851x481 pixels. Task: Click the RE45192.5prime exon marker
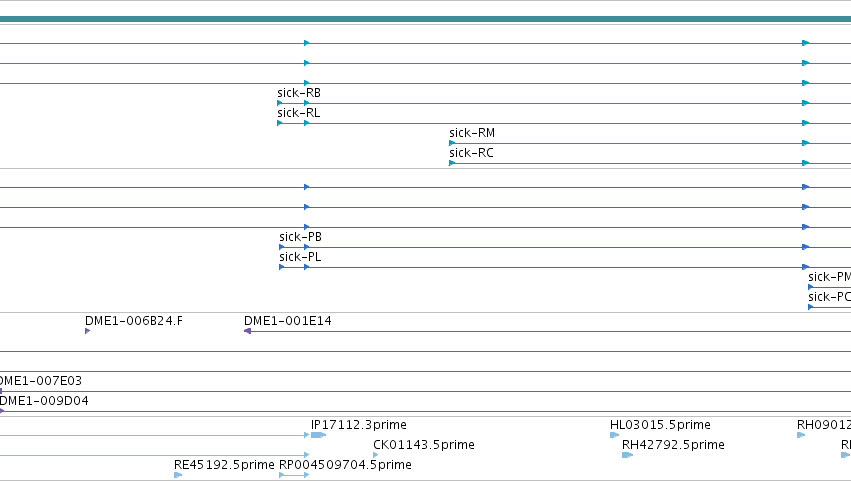(178, 475)
